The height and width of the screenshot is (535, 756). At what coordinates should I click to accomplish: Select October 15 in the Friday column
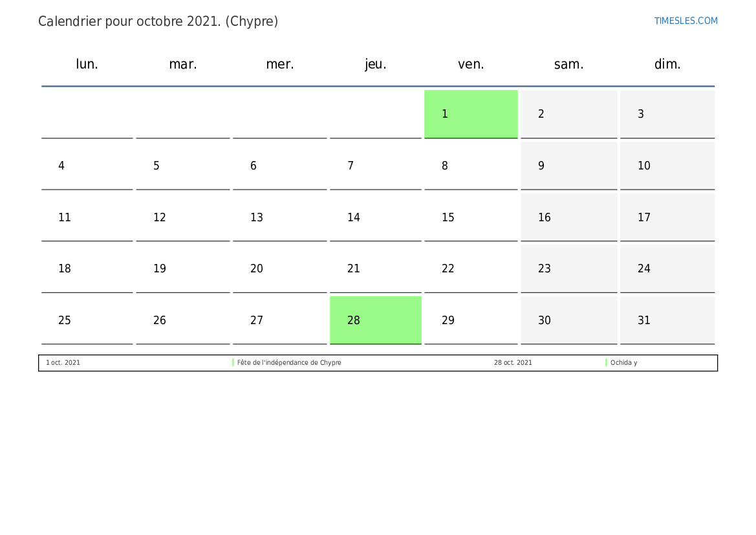(471, 217)
